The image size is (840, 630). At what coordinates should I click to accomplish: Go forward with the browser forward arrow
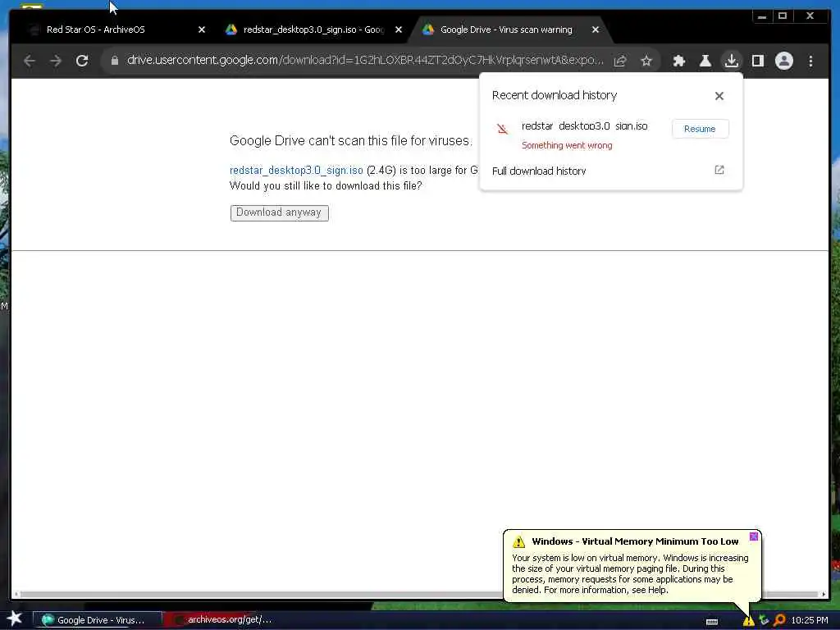tap(56, 61)
